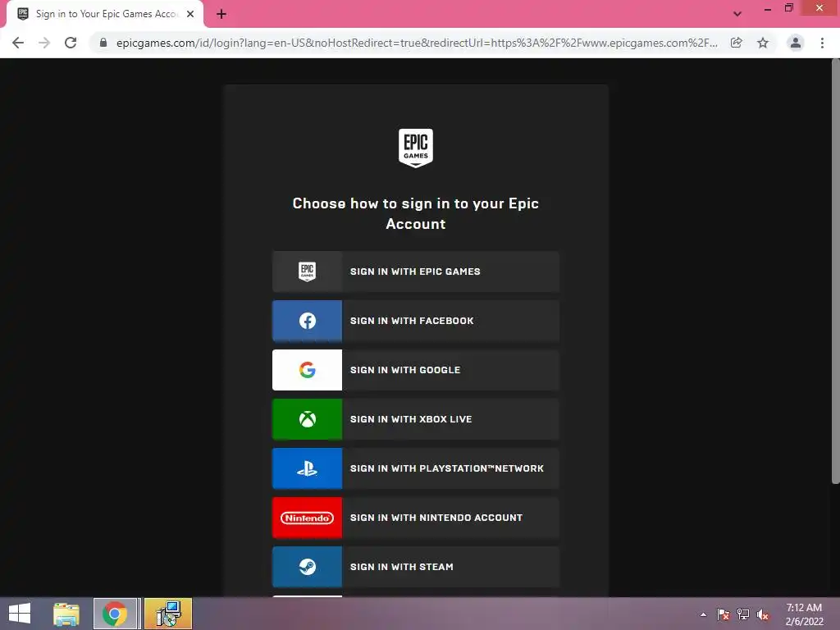Bookmark this page with the star icon
This screenshot has width=840, height=630.
763,43
